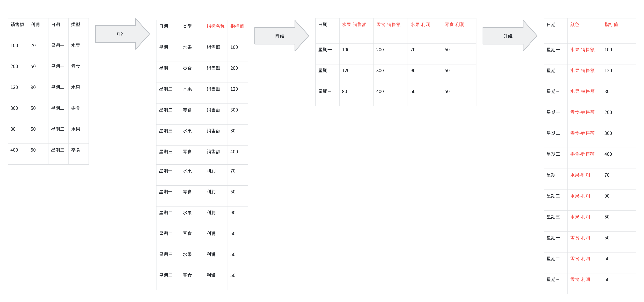The height and width of the screenshot is (302, 644).
Task: Click the 降维 arrow shape
Action: [x=279, y=36]
